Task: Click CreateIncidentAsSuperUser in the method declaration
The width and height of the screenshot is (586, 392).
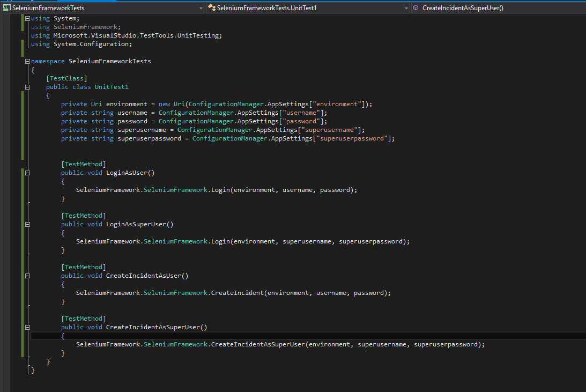Action: (x=153, y=327)
